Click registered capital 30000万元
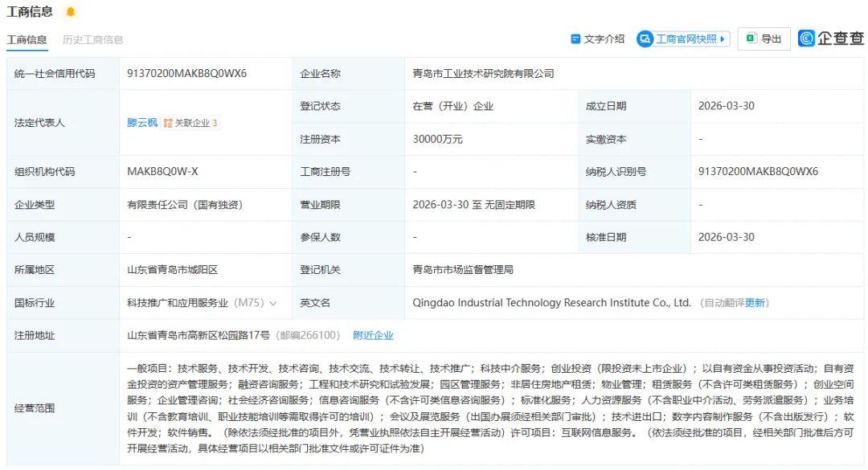The height and width of the screenshot is (470, 868). point(436,140)
